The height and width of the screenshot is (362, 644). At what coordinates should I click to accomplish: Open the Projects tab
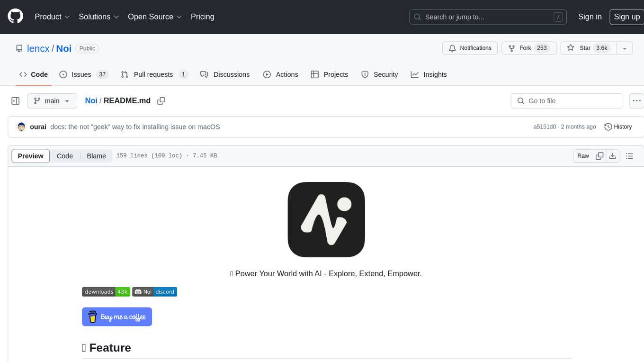pos(330,74)
